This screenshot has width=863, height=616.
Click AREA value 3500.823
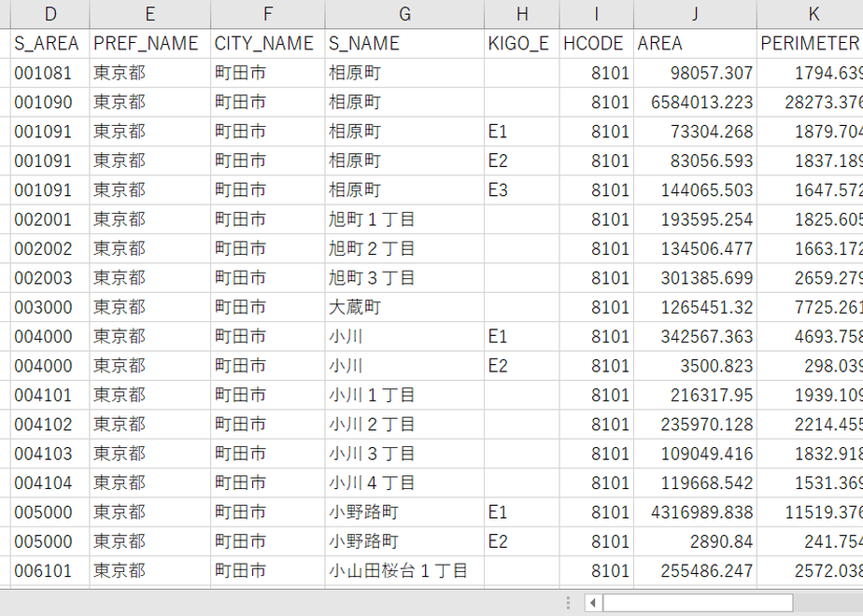695,366
